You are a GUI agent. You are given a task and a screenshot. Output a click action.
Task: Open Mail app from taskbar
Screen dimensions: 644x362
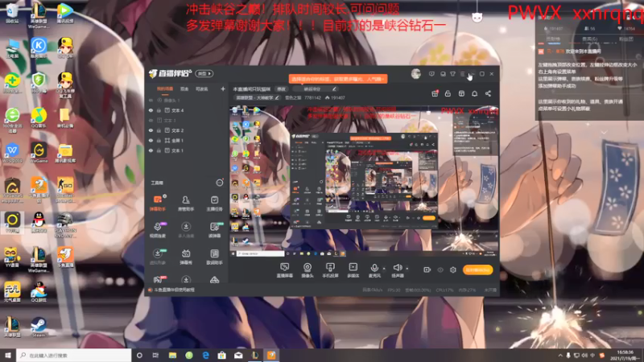pos(238,355)
